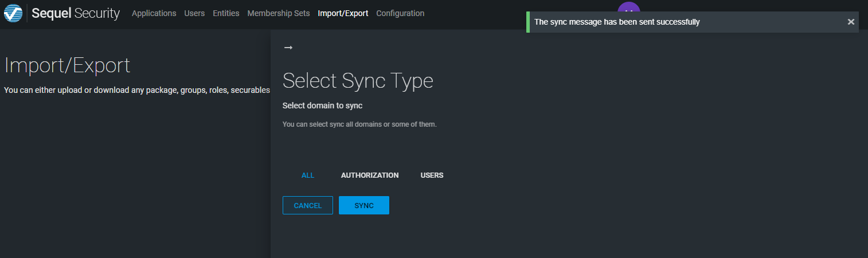Click the Sequel Security checkmark logo
This screenshot has height=258, width=868.
pyautogui.click(x=13, y=13)
